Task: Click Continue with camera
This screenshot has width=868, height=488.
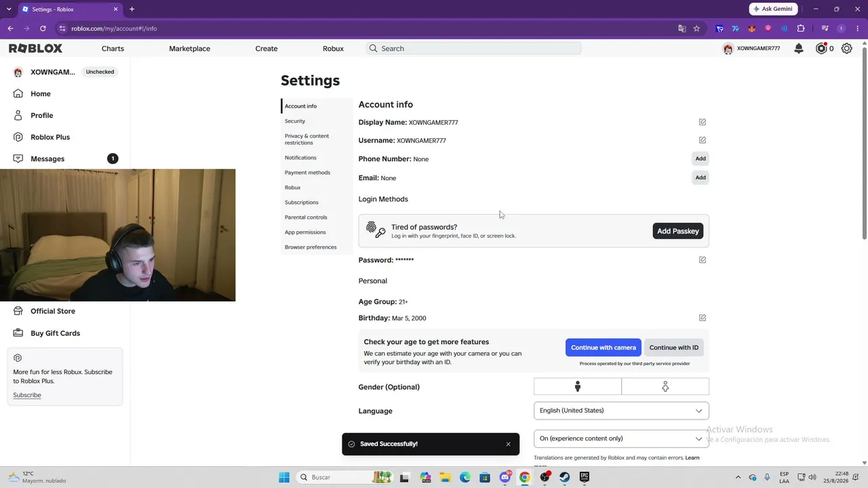Action: click(x=604, y=348)
